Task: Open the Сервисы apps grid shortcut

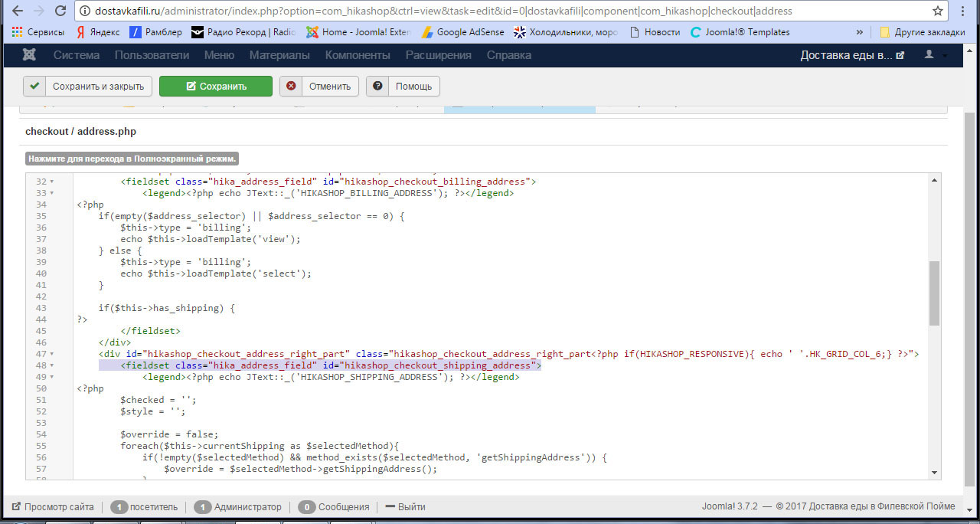Action: (38, 32)
